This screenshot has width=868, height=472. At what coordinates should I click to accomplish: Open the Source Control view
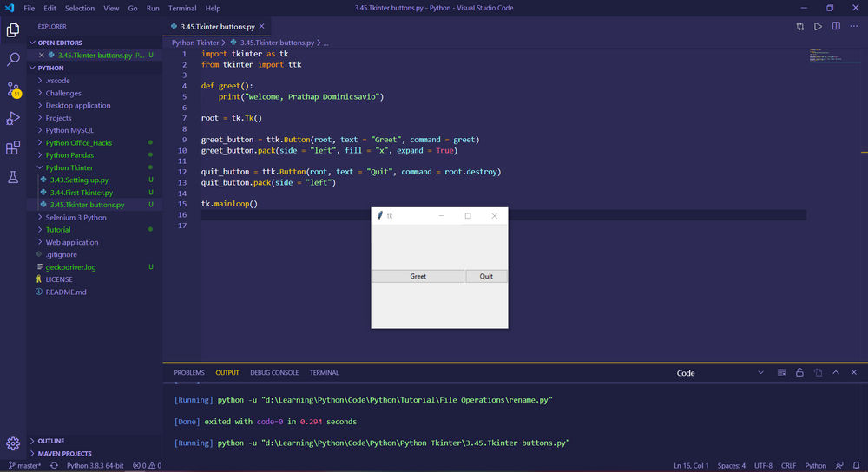[13, 89]
